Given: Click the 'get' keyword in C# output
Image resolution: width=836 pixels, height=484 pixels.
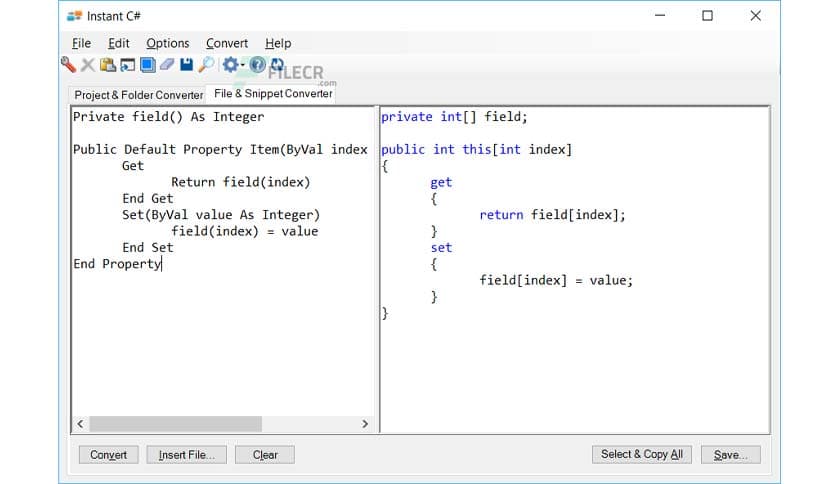Looking at the screenshot, I should 441,182.
